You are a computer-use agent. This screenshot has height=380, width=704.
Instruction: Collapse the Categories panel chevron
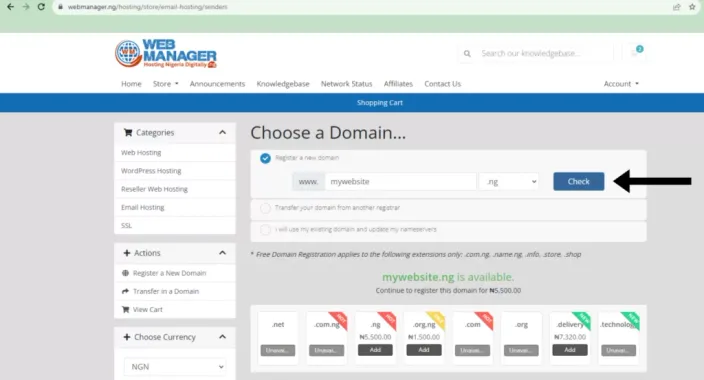[x=222, y=133]
